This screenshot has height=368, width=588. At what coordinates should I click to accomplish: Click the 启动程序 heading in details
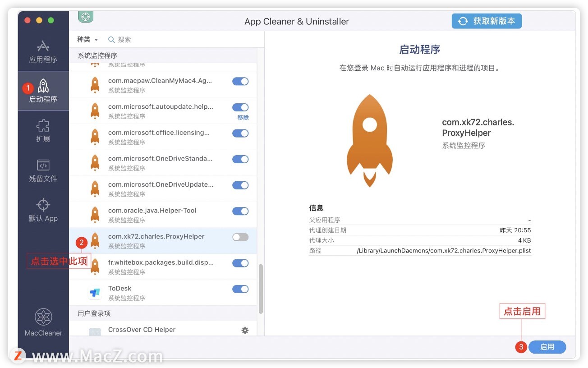[420, 50]
